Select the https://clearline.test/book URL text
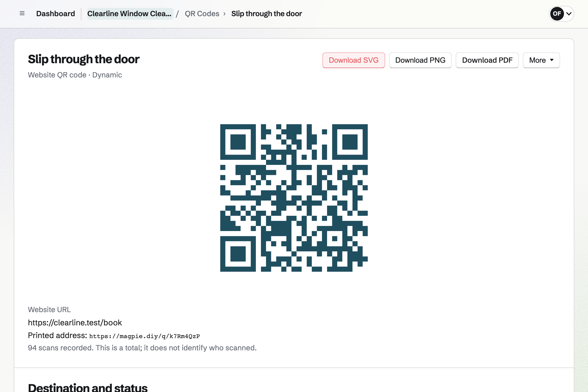 click(x=75, y=322)
